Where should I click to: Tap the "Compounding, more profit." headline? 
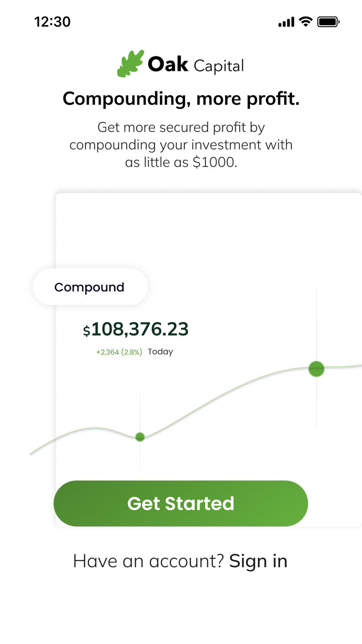coord(181,99)
